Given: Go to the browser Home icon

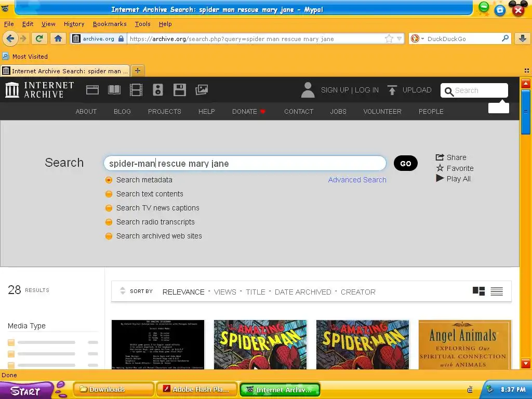Looking at the screenshot, I should [x=58, y=38].
